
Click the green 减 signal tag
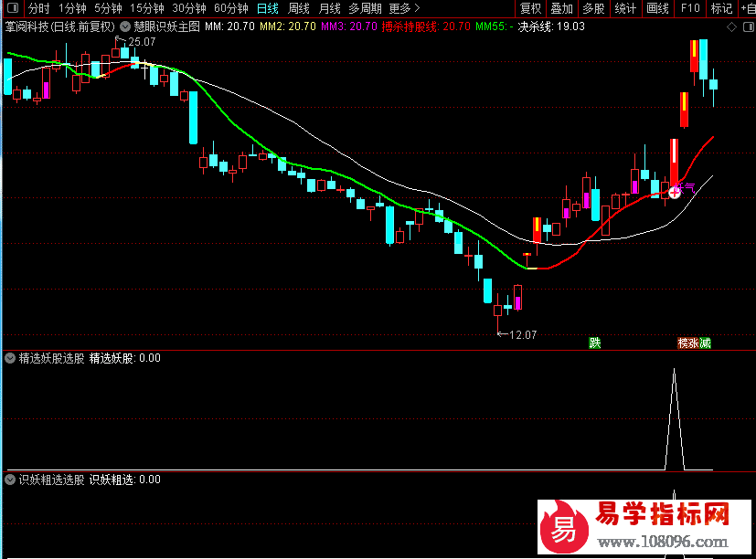[705, 343]
